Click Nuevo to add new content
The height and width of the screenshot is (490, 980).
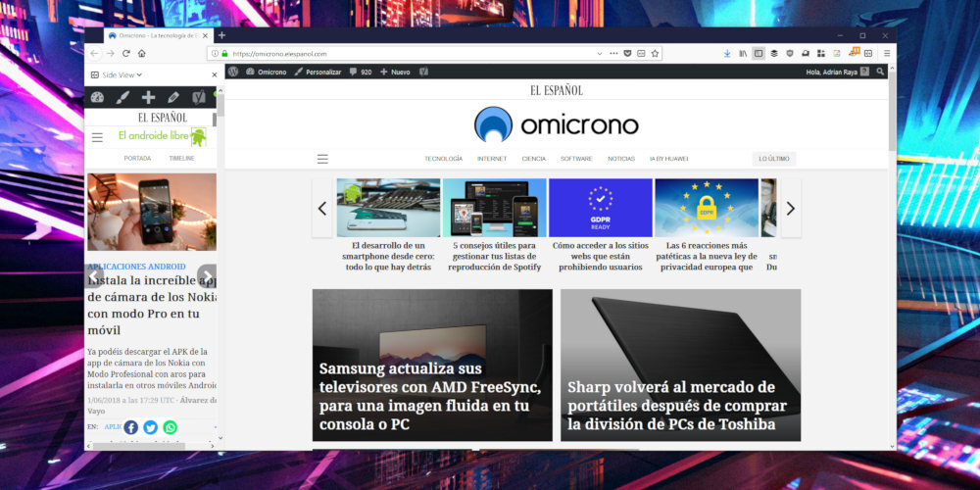395,72
